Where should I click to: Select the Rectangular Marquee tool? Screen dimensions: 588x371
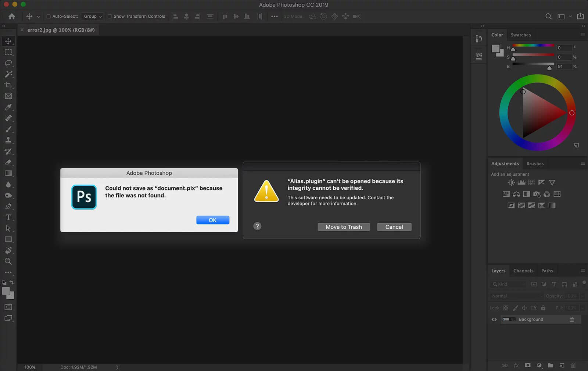(x=8, y=52)
